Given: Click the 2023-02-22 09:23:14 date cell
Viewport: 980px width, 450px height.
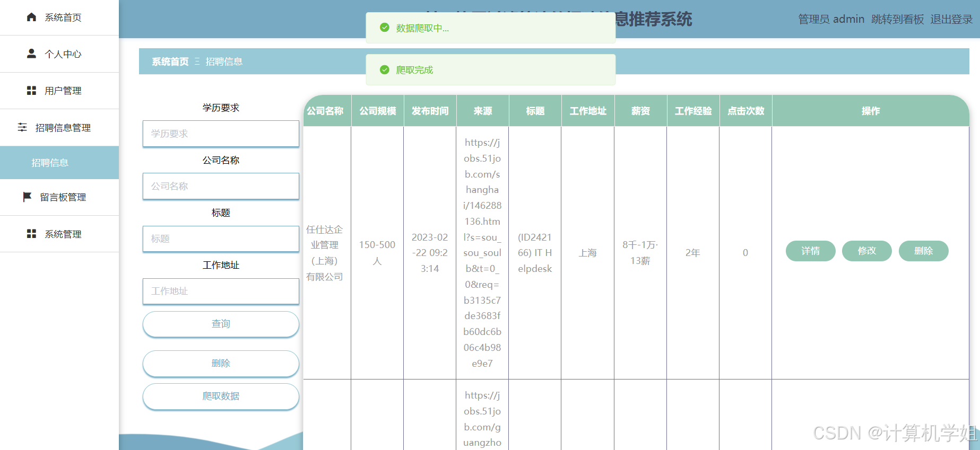Looking at the screenshot, I should (x=430, y=253).
